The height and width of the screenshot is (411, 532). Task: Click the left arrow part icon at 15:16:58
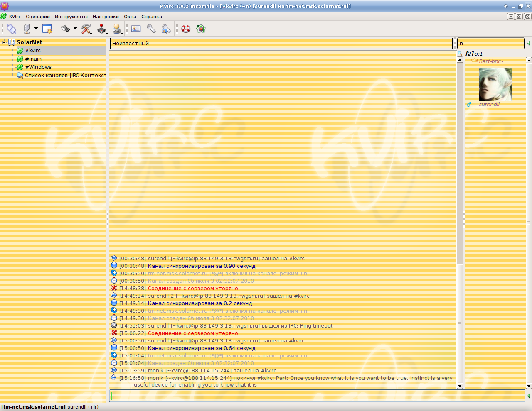114,377
